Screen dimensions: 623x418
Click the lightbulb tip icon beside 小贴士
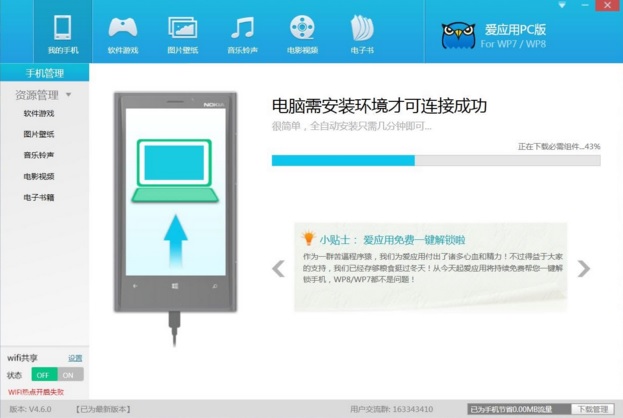[308, 239]
